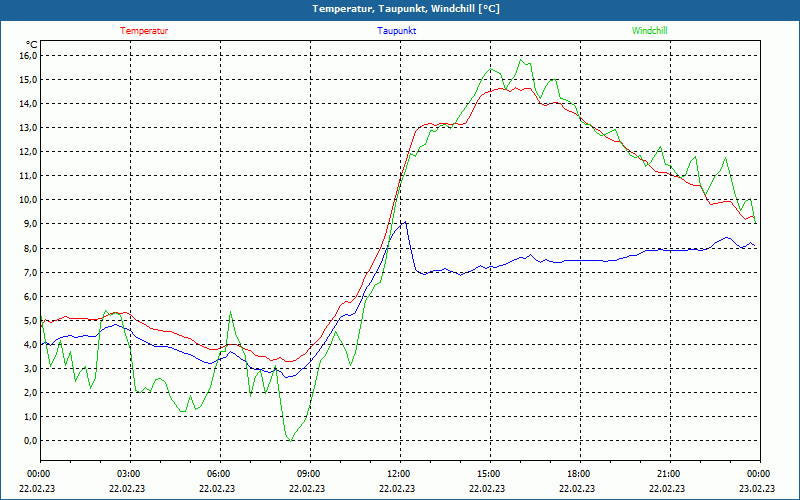Click the 2,0 y-axis value

(x=31, y=392)
